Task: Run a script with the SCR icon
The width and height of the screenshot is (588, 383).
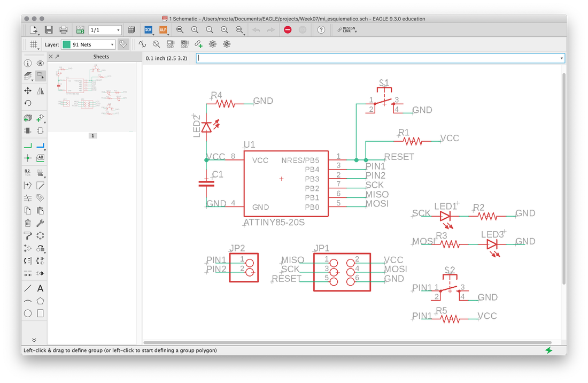Action: pos(149,29)
